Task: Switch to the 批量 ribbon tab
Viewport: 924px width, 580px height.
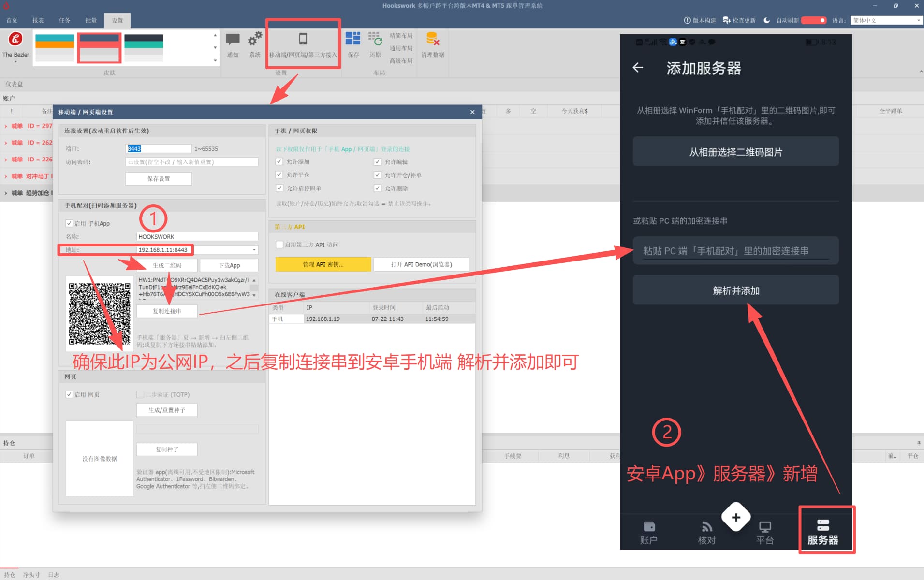Action: [91, 20]
